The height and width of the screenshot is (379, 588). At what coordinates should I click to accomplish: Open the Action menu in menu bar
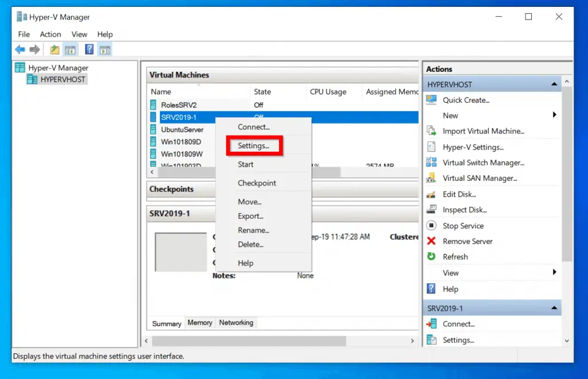[51, 34]
